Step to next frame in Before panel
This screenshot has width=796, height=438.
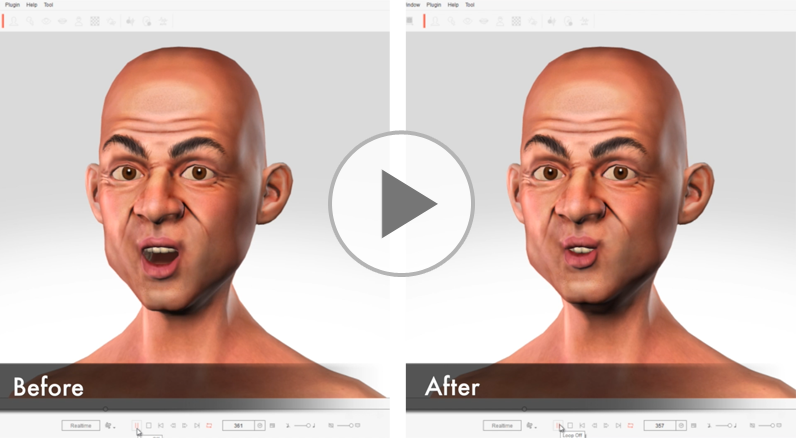point(185,425)
